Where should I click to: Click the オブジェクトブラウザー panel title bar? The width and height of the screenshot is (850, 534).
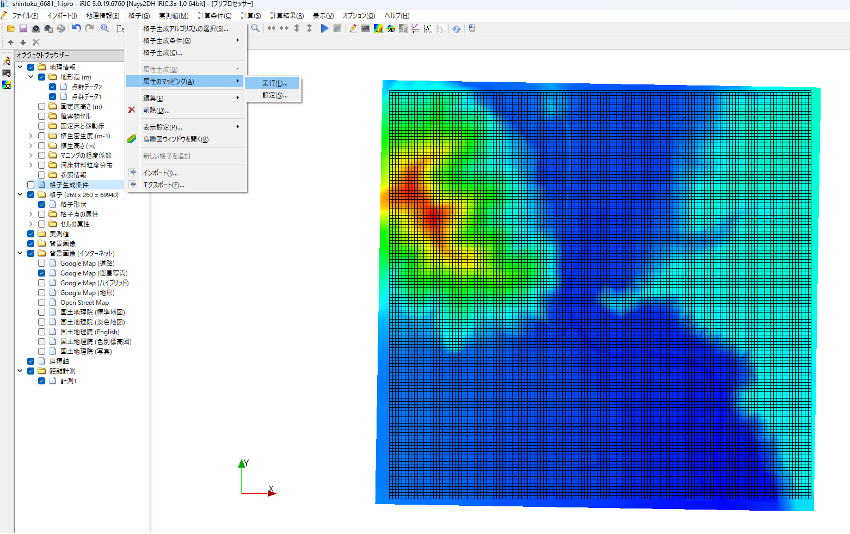pyautogui.click(x=69, y=55)
